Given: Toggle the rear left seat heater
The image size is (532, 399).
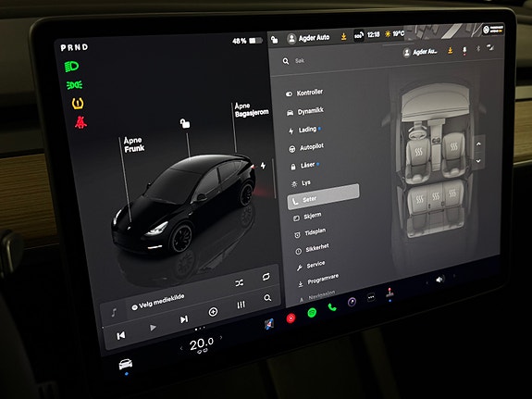Looking at the screenshot, I should 420,199.
